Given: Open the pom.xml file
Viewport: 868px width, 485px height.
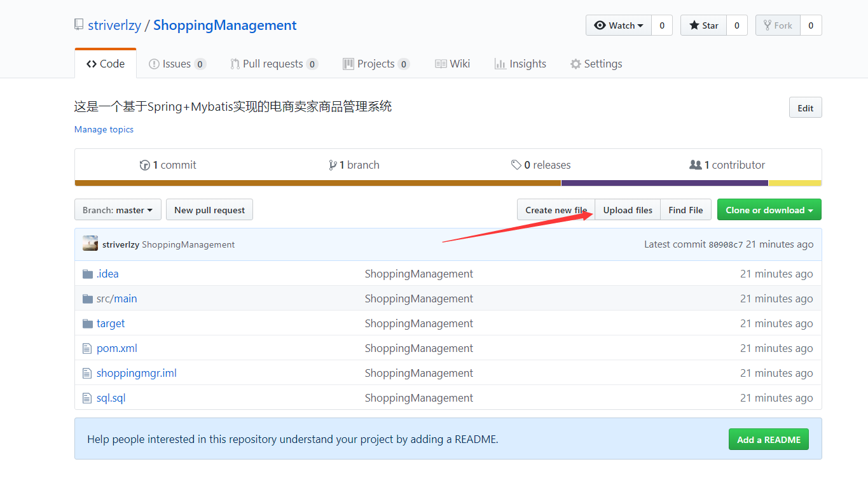Looking at the screenshot, I should (x=117, y=348).
